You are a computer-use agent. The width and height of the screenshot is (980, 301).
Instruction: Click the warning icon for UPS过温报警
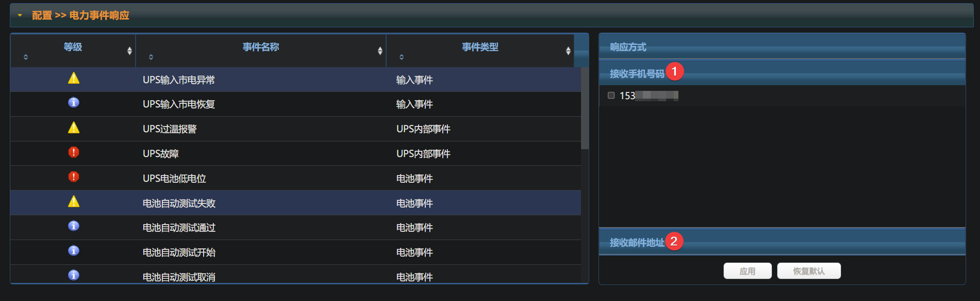[74, 128]
